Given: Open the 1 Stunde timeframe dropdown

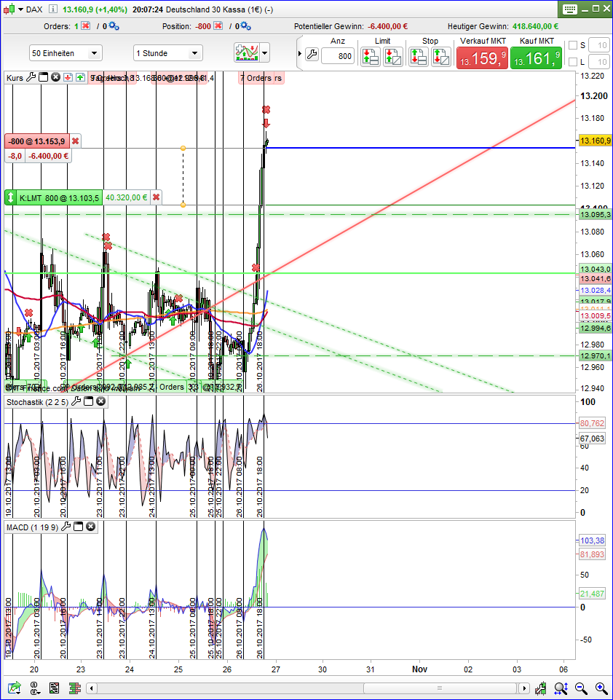Looking at the screenshot, I should pos(168,53).
